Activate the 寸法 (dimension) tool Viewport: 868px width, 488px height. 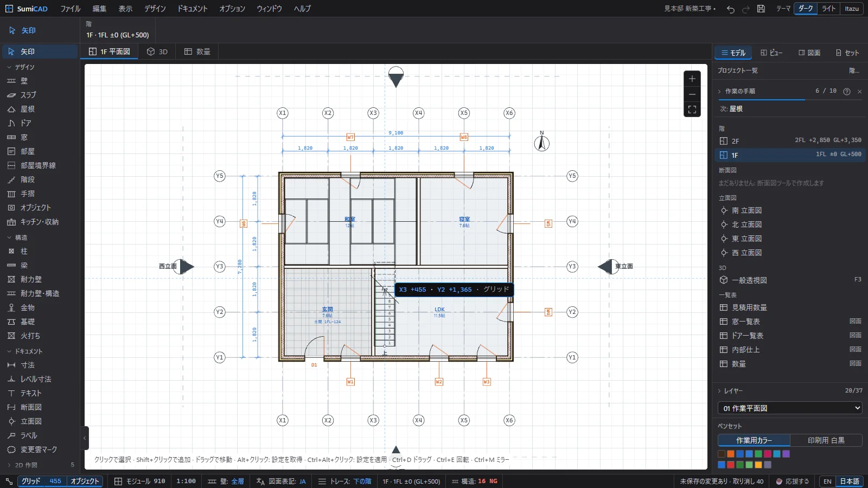(40, 365)
